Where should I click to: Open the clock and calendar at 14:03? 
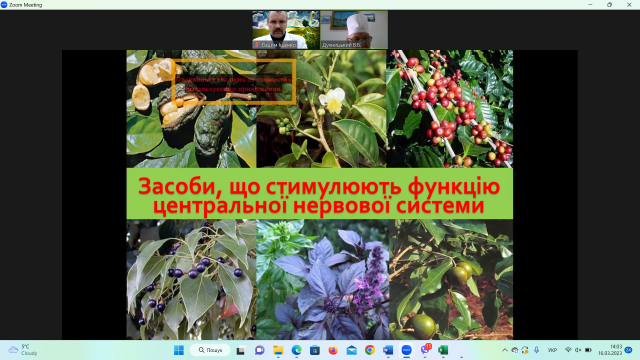coord(610,350)
